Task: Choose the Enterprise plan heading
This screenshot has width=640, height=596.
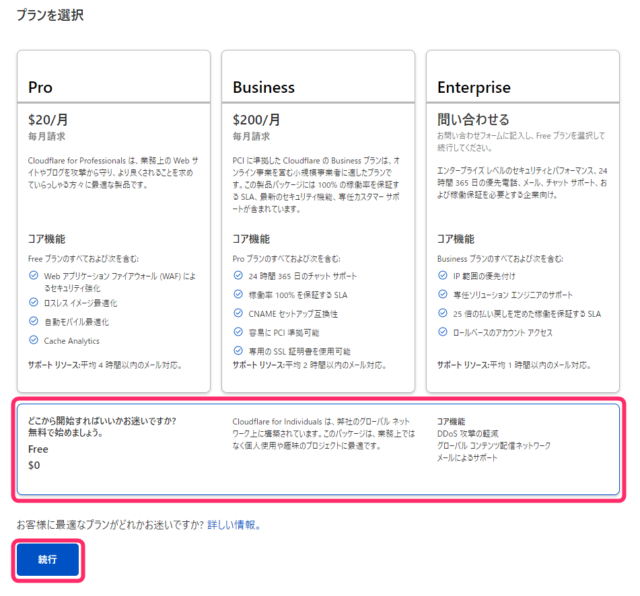Action: point(474,88)
